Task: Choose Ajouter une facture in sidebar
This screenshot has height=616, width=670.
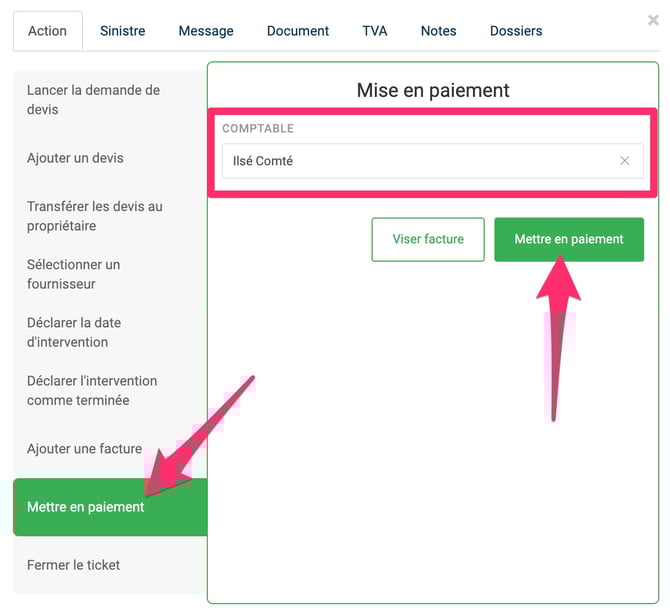Action: pos(84,449)
